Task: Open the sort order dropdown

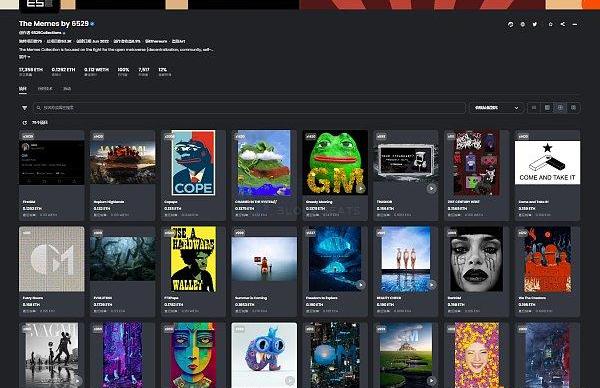Action: coord(496,108)
